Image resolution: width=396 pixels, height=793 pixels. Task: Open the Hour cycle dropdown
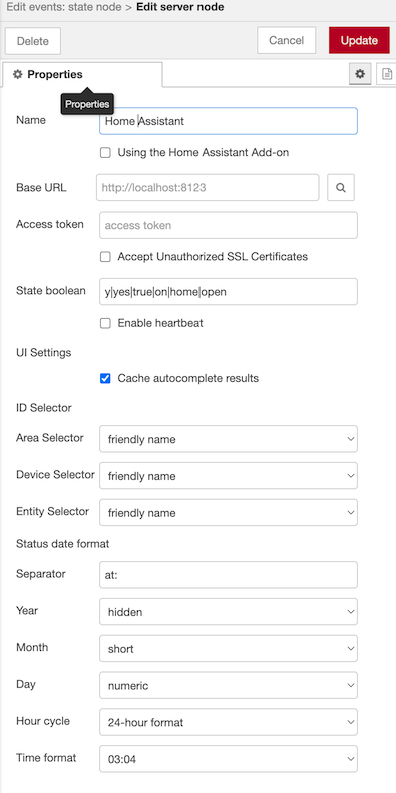[x=229, y=722]
